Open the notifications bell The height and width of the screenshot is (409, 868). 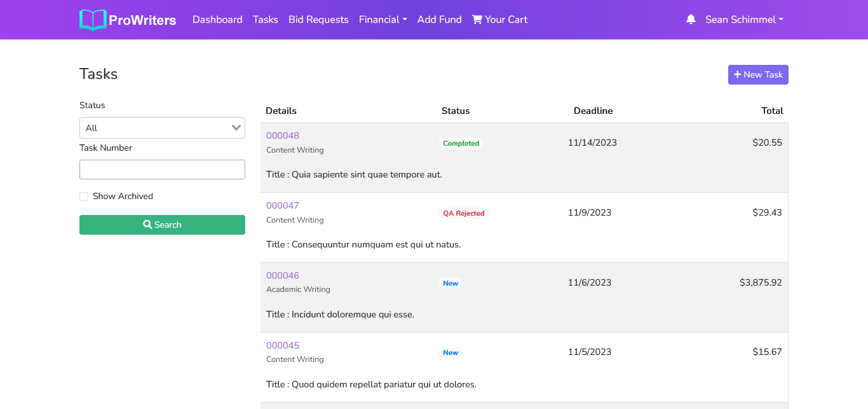tap(691, 20)
